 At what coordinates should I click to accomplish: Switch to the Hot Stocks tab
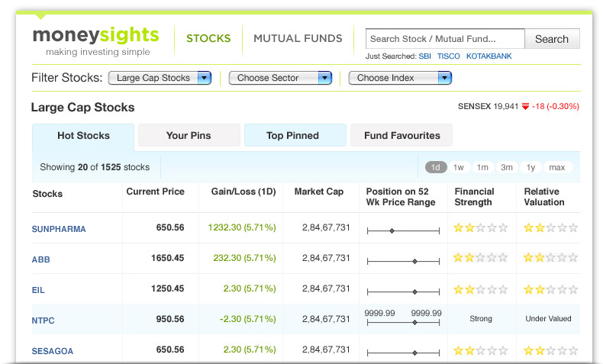pos(83,136)
